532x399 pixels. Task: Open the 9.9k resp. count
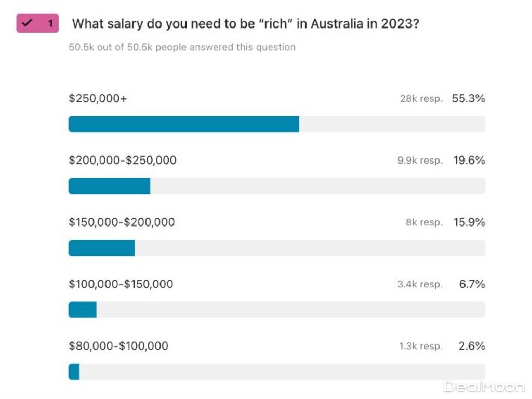coord(420,161)
